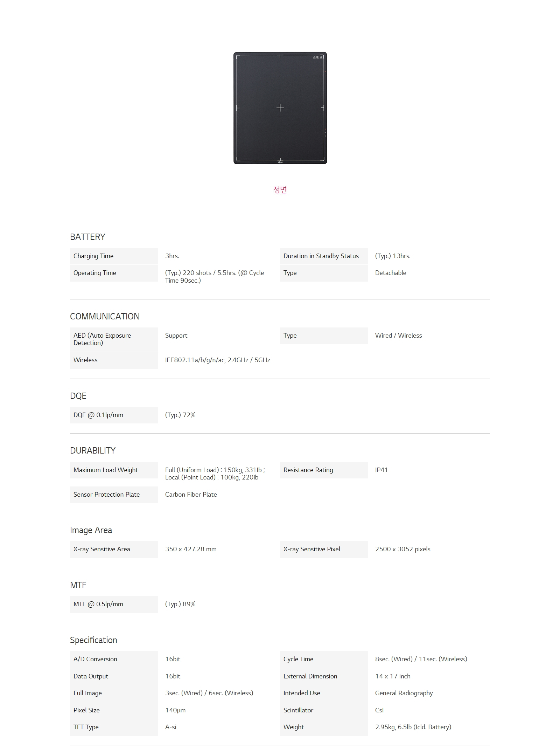Click the BATTERY section heading

87,237
